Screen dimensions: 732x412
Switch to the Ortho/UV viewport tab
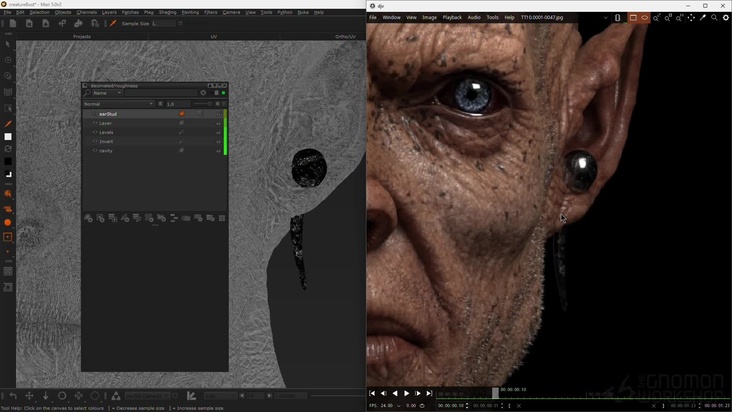click(345, 36)
